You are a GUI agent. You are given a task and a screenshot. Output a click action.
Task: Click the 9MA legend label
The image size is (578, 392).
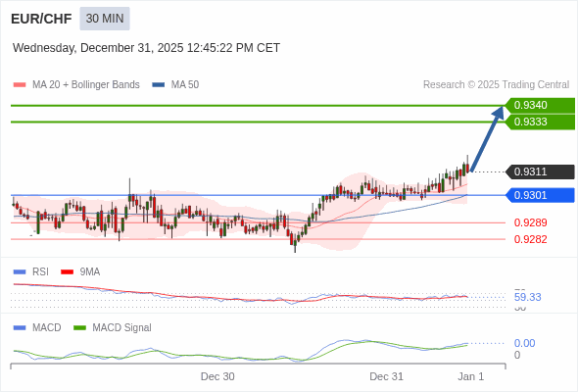coord(90,272)
